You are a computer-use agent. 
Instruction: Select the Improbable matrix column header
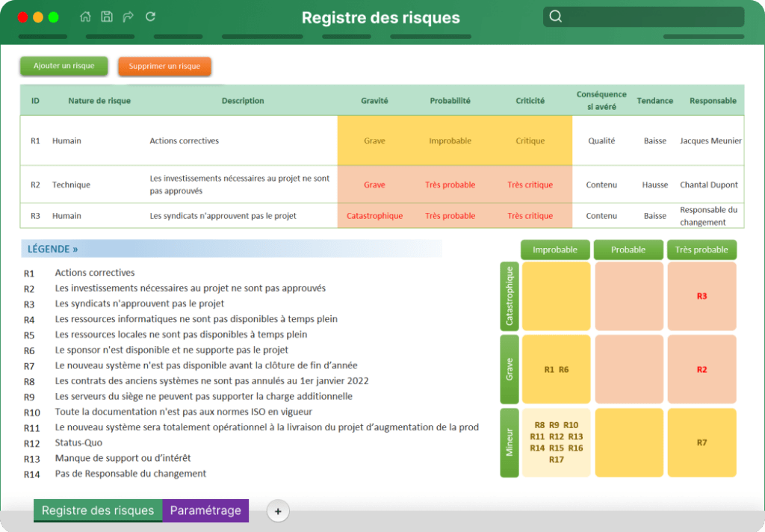(555, 250)
